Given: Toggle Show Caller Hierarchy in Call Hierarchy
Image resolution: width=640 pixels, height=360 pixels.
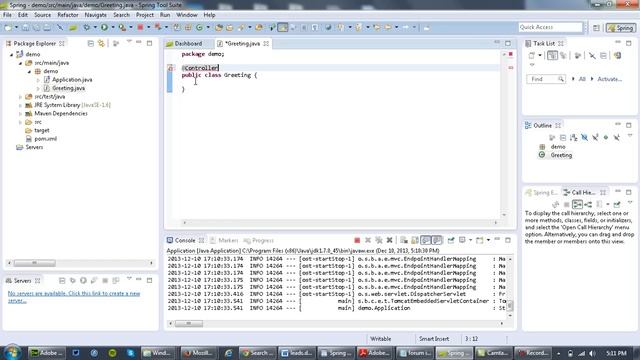Looking at the screenshot, I should click(x=577, y=204).
